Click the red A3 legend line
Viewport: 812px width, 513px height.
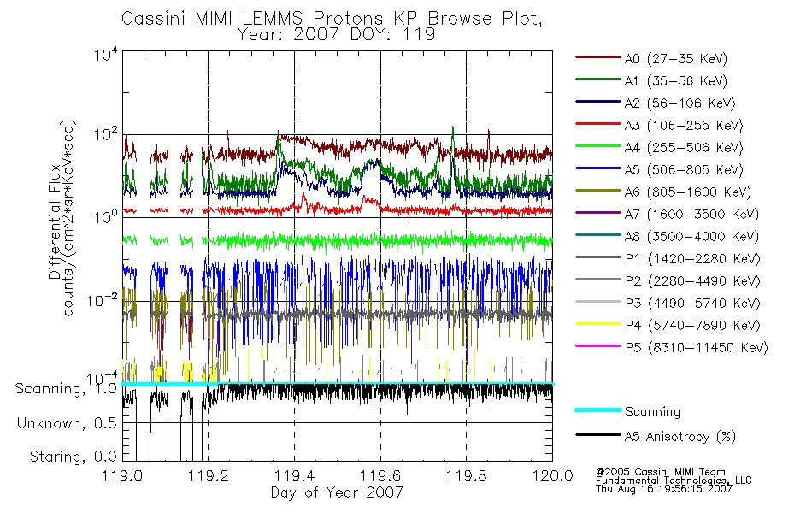pos(597,124)
